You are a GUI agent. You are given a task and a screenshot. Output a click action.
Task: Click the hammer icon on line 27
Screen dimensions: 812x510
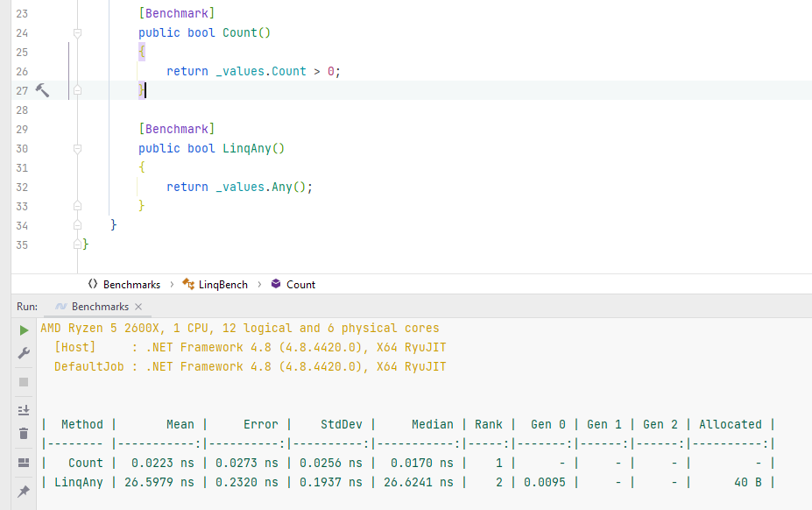[x=42, y=90]
